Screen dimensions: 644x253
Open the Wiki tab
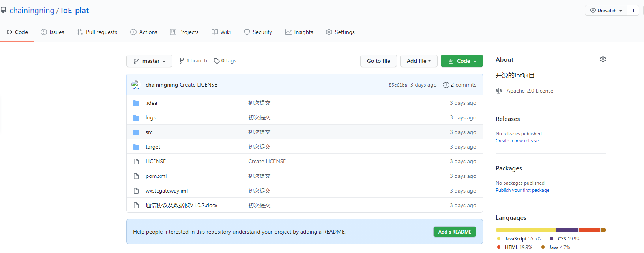point(221,32)
